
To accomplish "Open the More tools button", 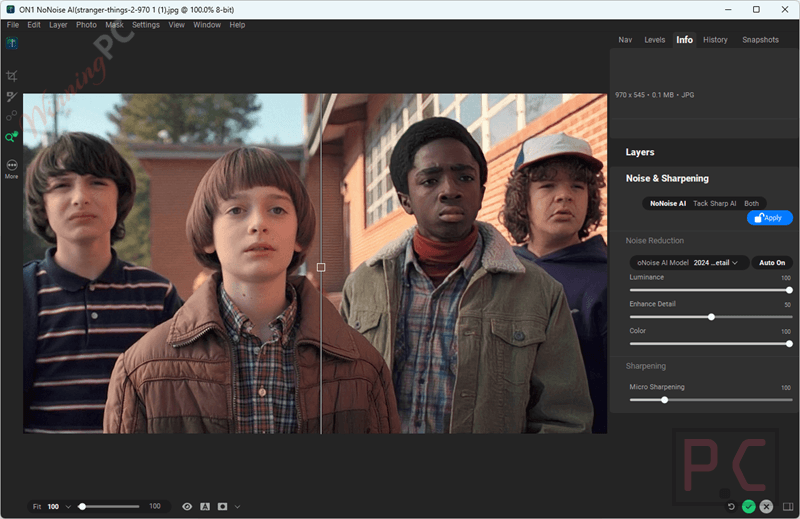I will (x=12, y=169).
